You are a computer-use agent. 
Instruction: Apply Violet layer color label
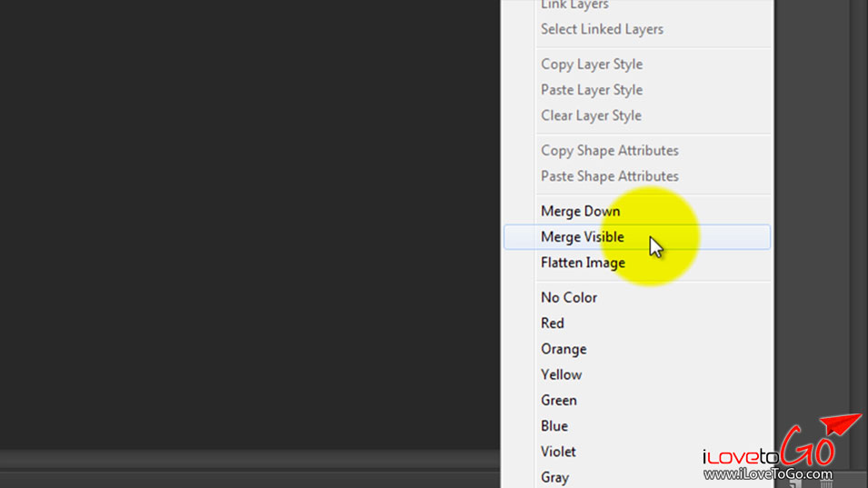pyautogui.click(x=636, y=452)
